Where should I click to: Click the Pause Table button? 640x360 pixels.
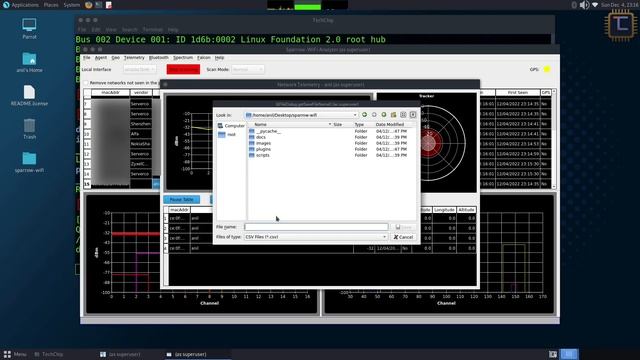(x=182, y=199)
